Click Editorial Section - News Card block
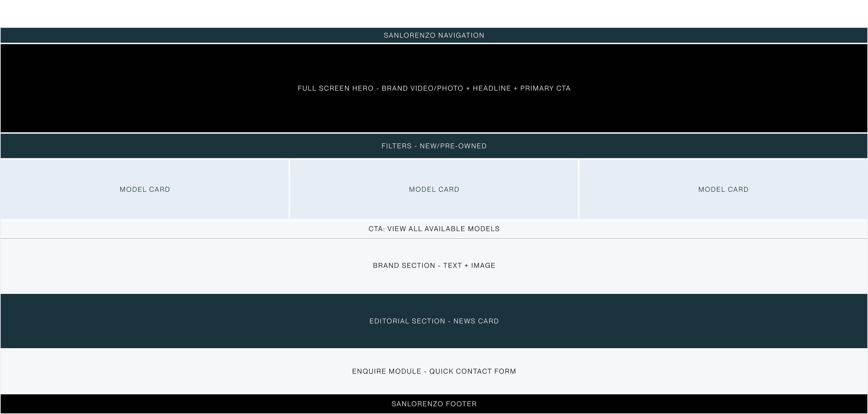The image size is (868, 414). (434, 321)
